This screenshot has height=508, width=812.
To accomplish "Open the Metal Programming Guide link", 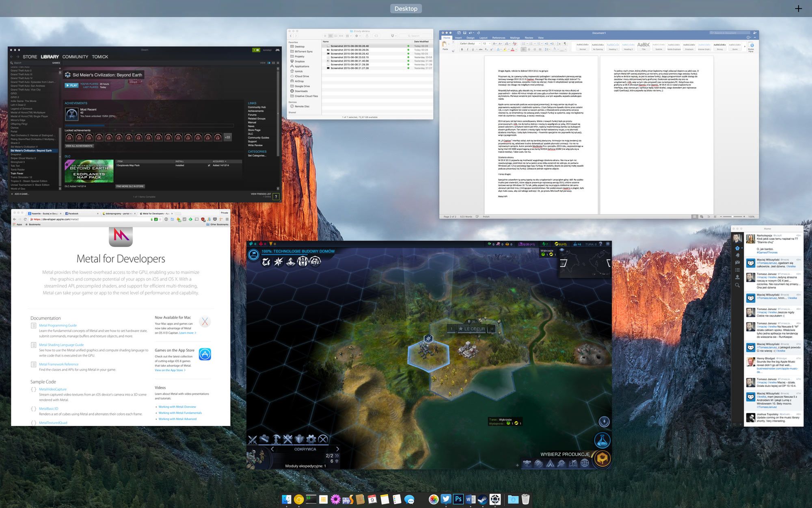I will [58, 325].
